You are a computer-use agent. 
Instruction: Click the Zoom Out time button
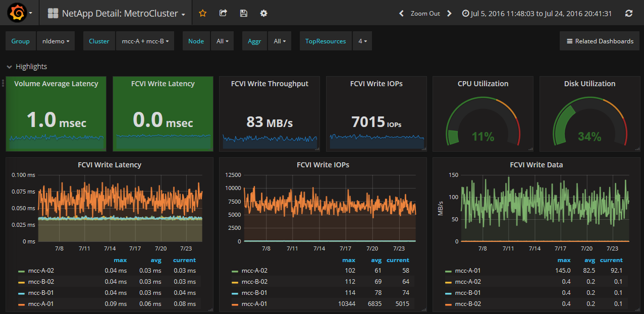click(425, 14)
